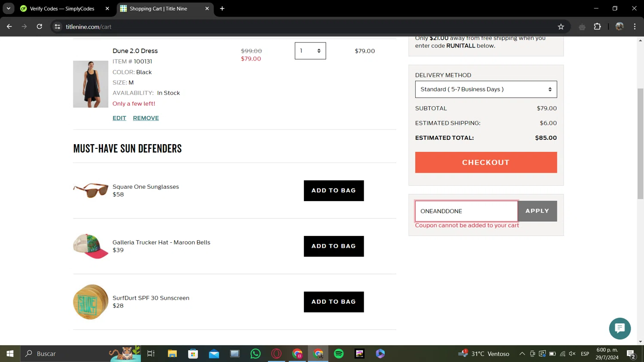Click the page vertical scrollbar thumb

pos(640,144)
